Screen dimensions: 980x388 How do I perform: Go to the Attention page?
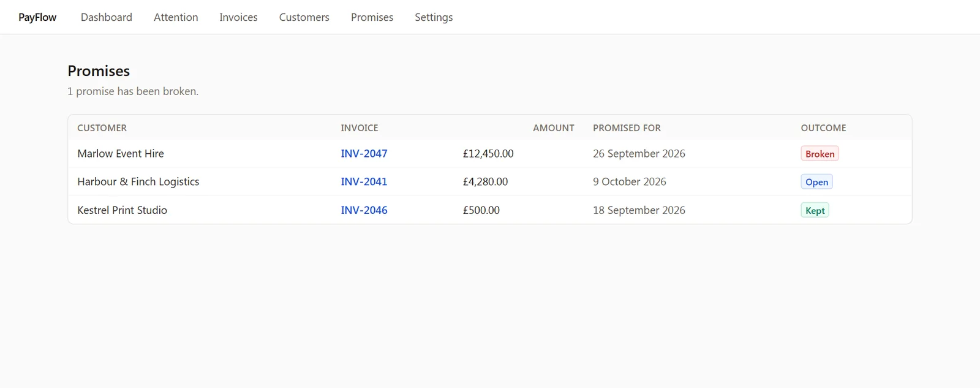[176, 17]
